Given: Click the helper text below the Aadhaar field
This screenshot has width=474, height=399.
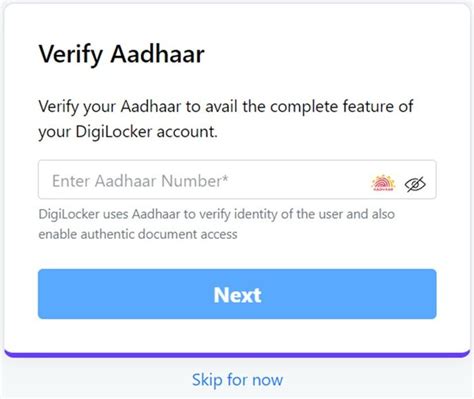Looking at the screenshot, I should 217,224.
